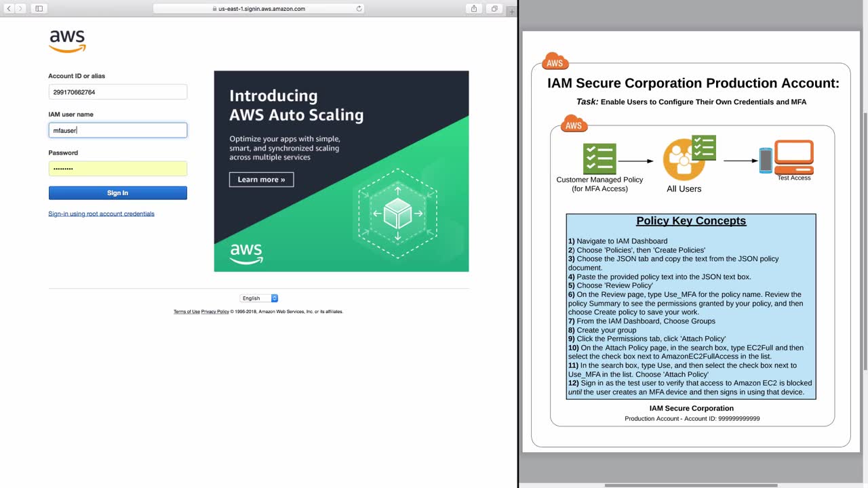Click the Auto Scaling cube graphic

(x=397, y=214)
